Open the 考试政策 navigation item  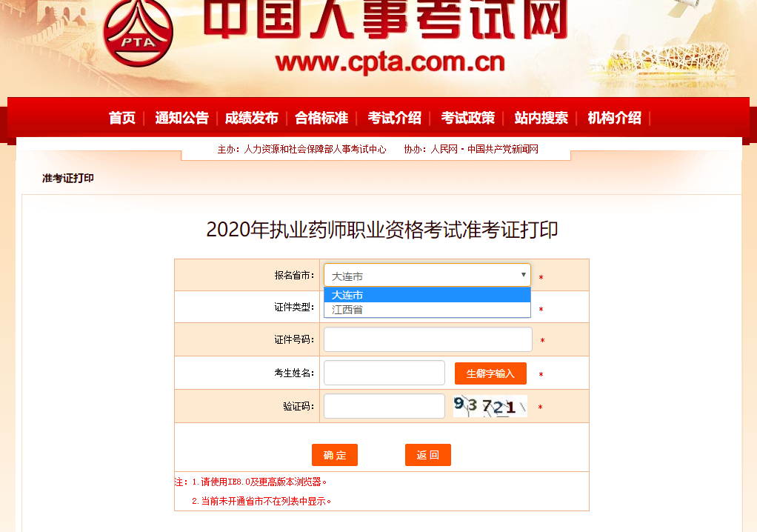tap(468, 118)
